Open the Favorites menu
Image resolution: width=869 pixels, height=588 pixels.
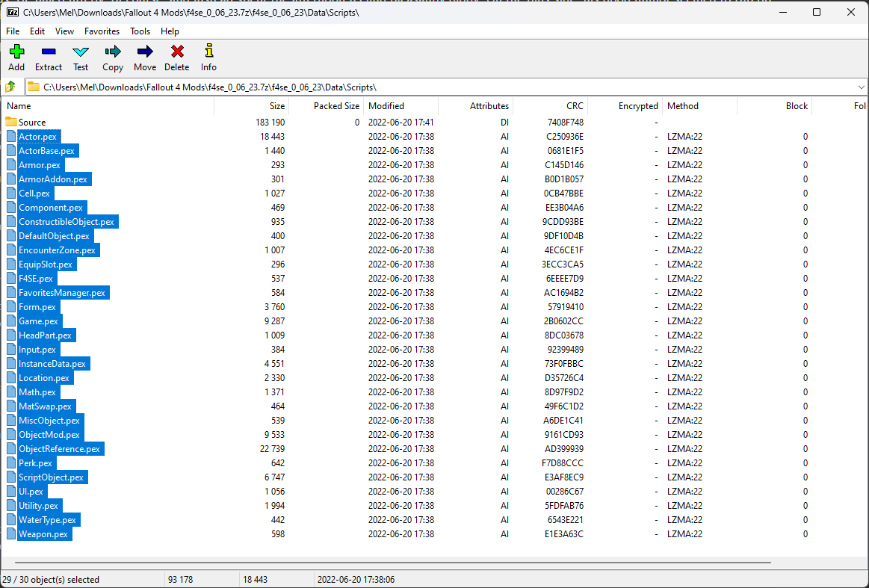(102, 31)
